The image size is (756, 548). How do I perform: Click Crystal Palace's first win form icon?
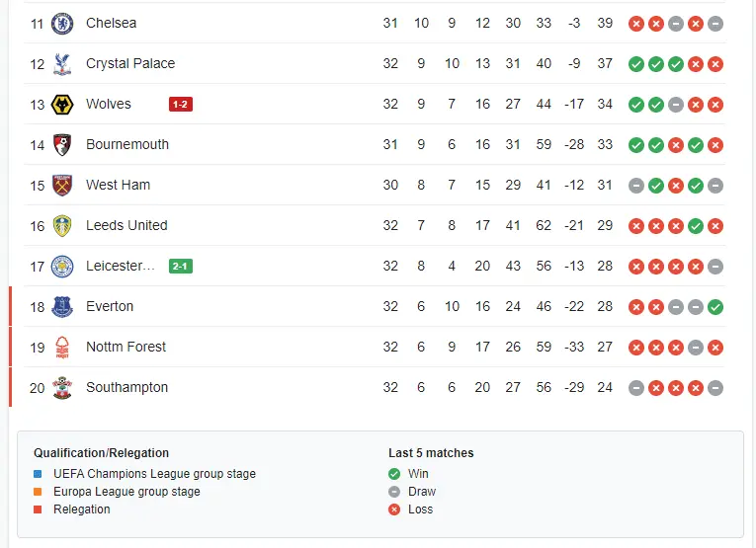(x=636, y=63)
